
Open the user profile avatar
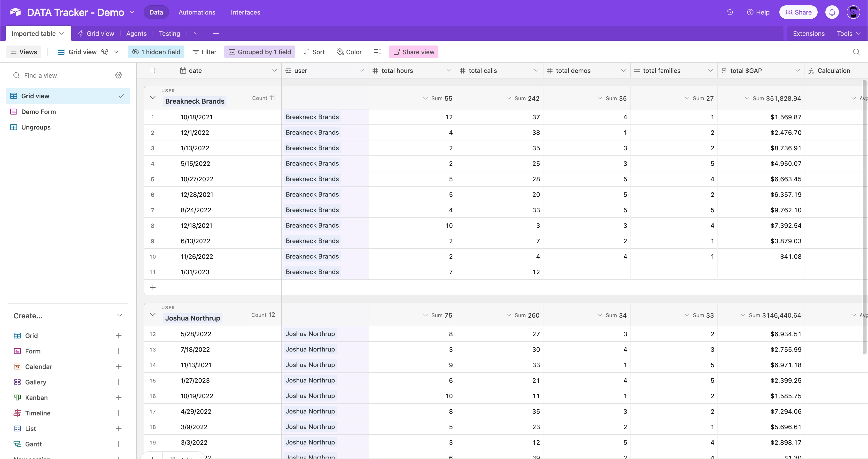(x=853, y=12)
